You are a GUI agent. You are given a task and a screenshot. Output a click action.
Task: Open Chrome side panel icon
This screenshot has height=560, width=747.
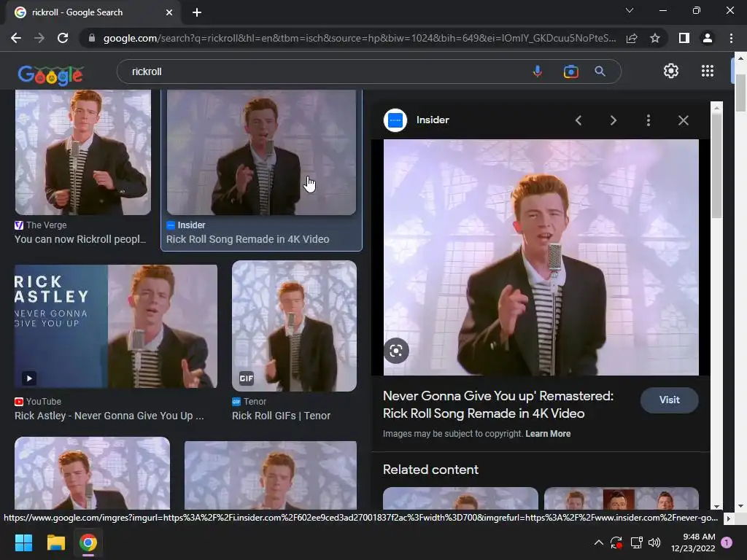click(684, 38)
